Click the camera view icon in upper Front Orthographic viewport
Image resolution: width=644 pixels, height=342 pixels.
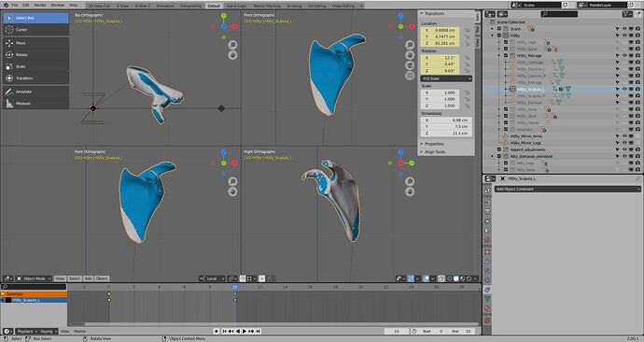tap(410, 65)
